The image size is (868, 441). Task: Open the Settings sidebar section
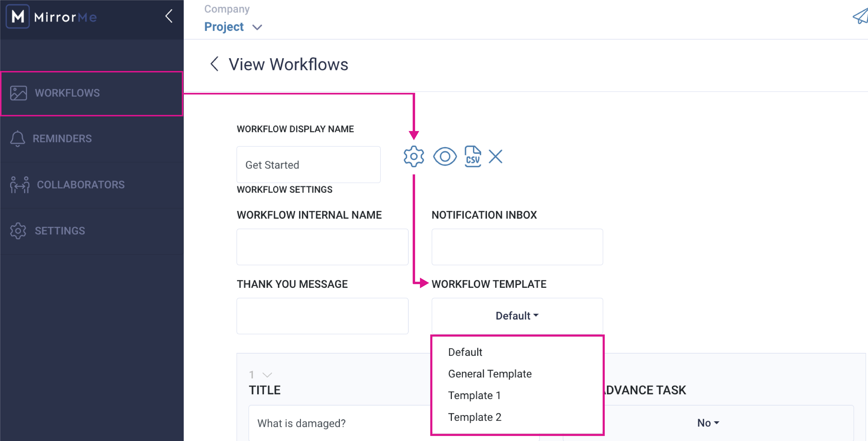pos(92,231)
